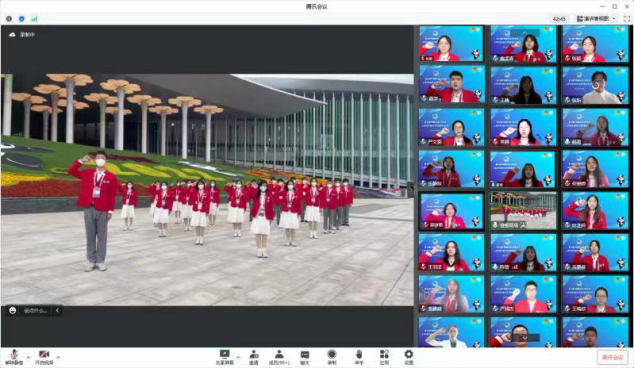Click the red Leave Meeting button
The width and height of the screenshot is (634, 368).
point(613,357)
